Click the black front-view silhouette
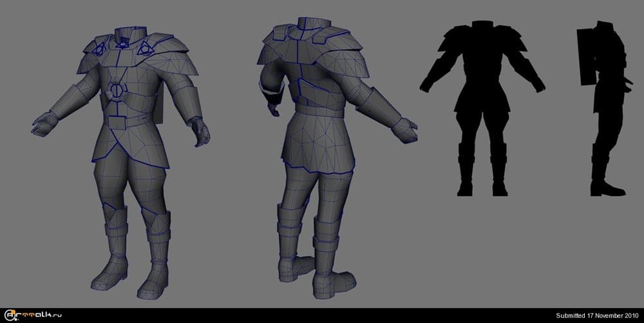 [482, 108]
